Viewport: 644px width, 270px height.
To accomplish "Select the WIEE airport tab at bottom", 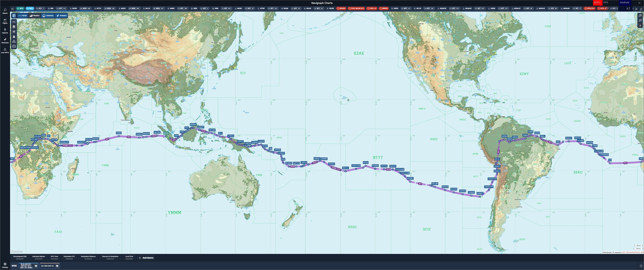I will [x=14, y=266].
